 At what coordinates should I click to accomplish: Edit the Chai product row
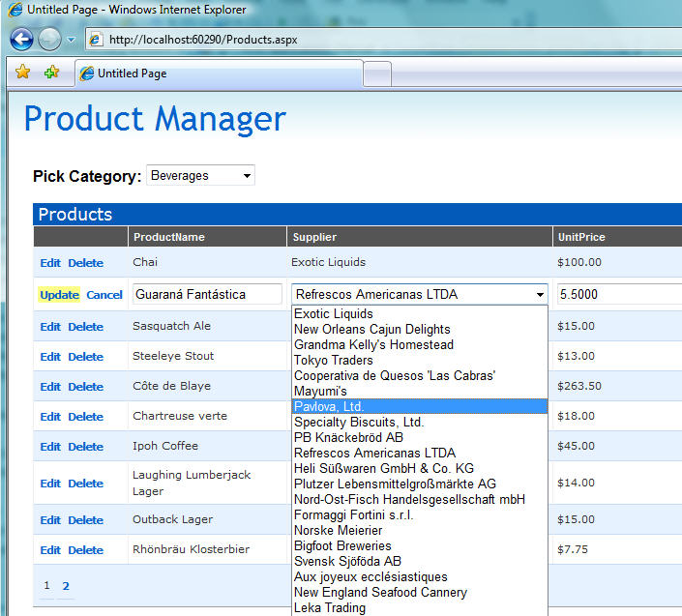(50, 263)
